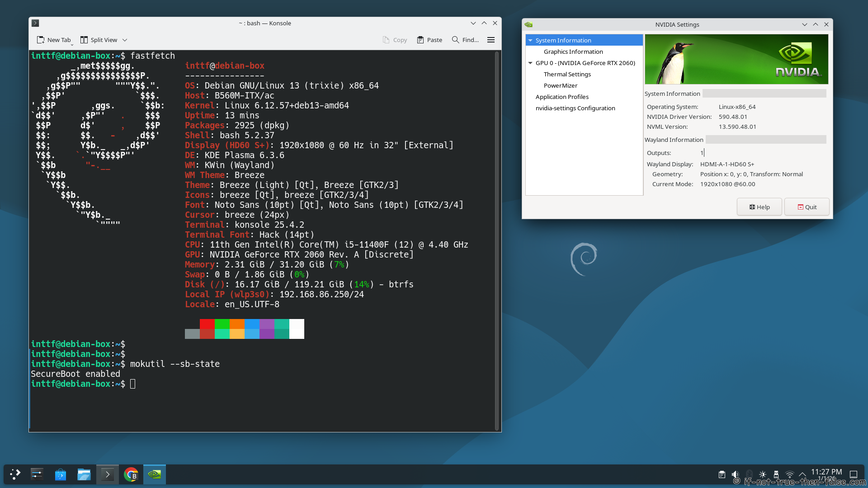Open Discover software center from taskbar
The height and width of the screenshot is (488, 868).
pyautogui.click(x=61, y=474)
